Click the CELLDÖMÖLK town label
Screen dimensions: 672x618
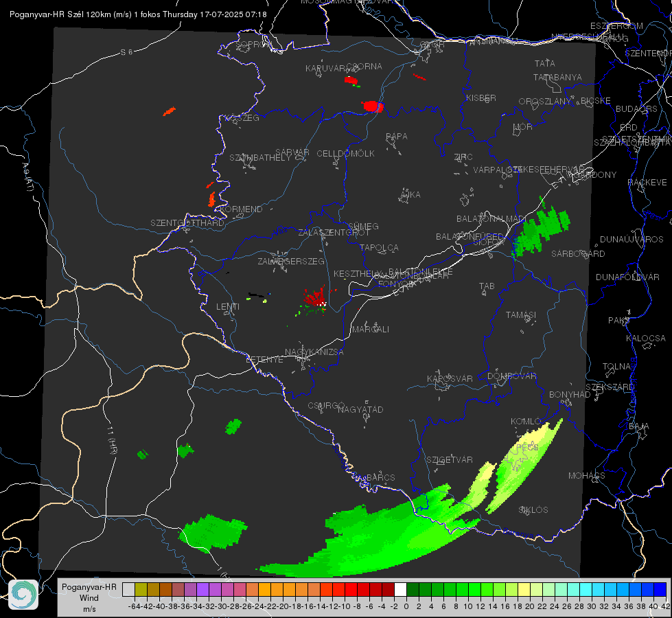345,154
